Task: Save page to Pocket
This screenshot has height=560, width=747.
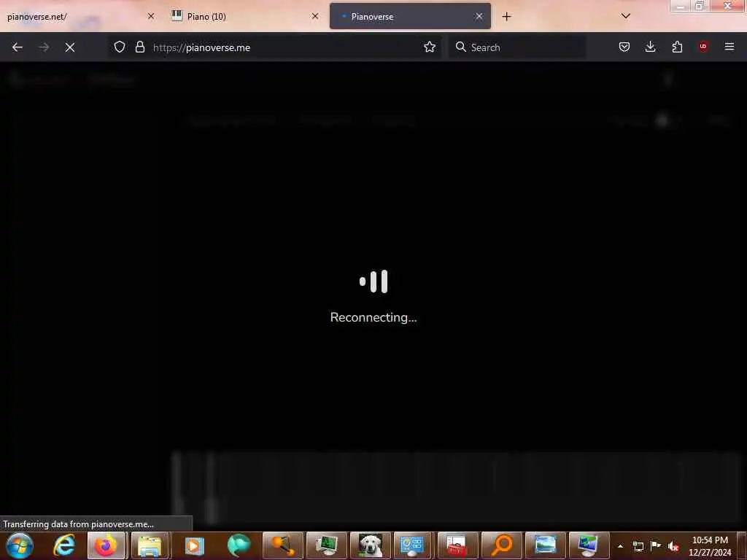Action: [x=624, y=47]
